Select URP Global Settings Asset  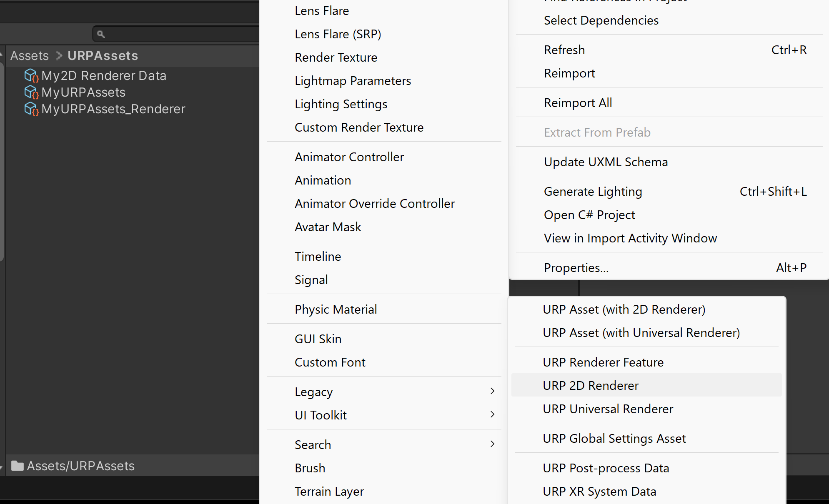[614, 438]
